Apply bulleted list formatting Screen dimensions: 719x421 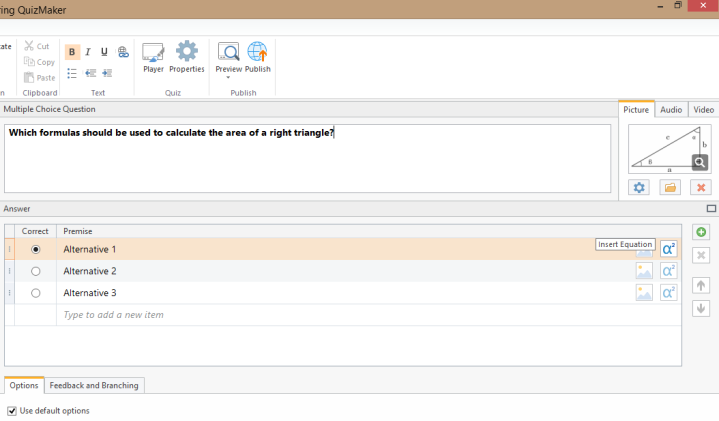[72, 73]
